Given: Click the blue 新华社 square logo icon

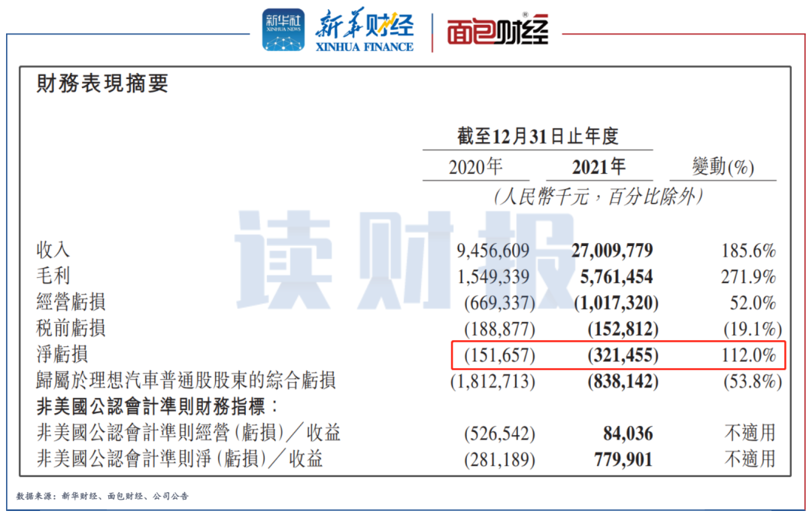Looking at the screenshot, I should [283, 30].
